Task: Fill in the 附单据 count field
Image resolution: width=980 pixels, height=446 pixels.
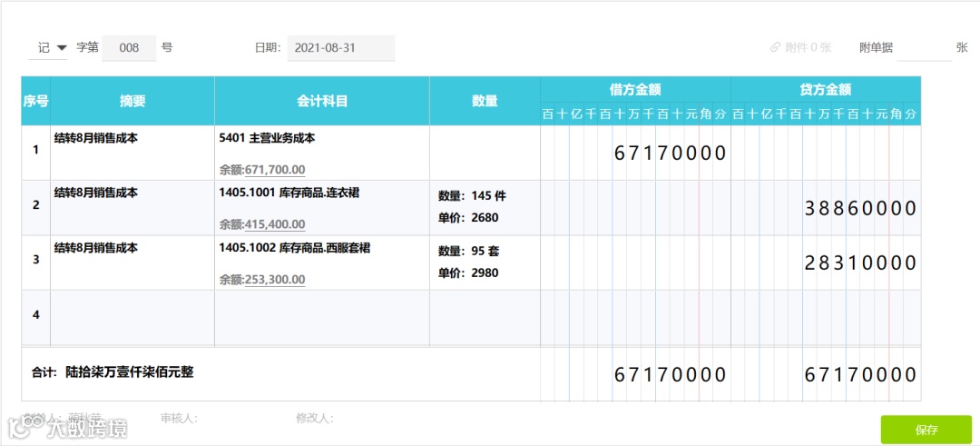Action: 924,47
